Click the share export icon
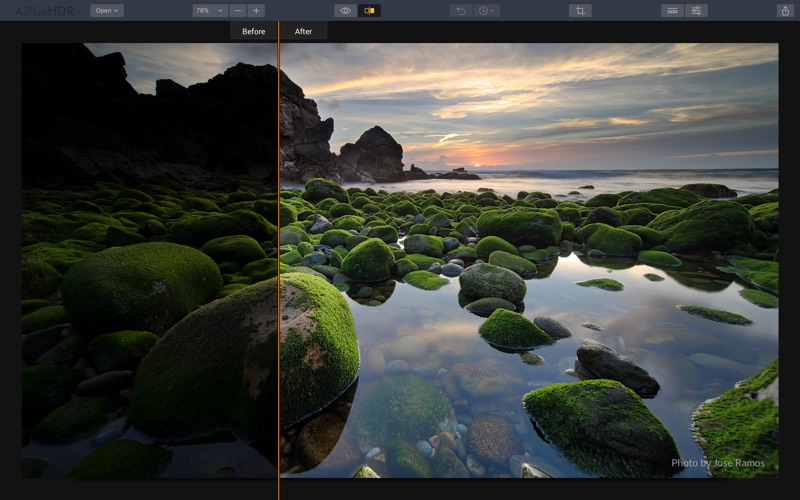The image size is (800, 500). click(784, 10)
